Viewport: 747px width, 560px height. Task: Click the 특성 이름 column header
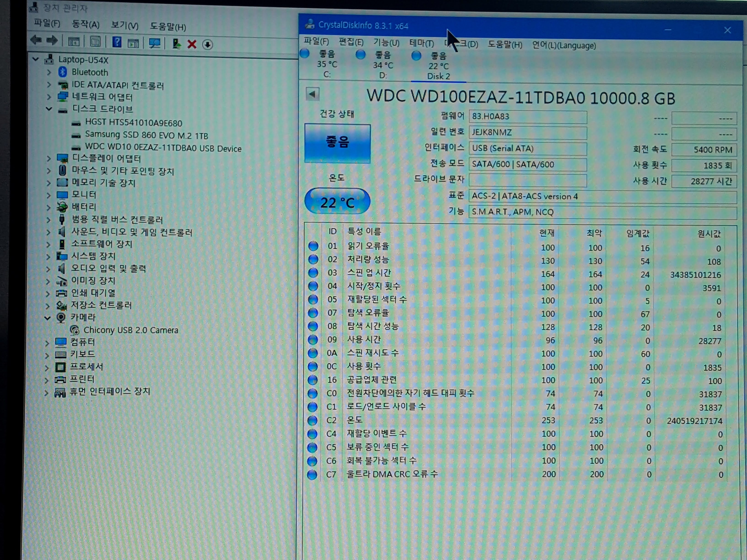pyautogui.click(x=364, y=231)
